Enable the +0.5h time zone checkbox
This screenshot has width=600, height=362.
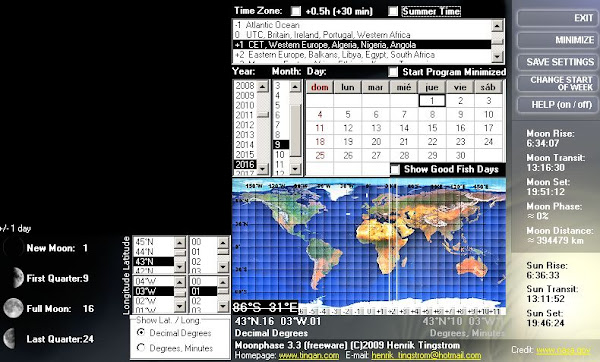click(x=296, y=11)
